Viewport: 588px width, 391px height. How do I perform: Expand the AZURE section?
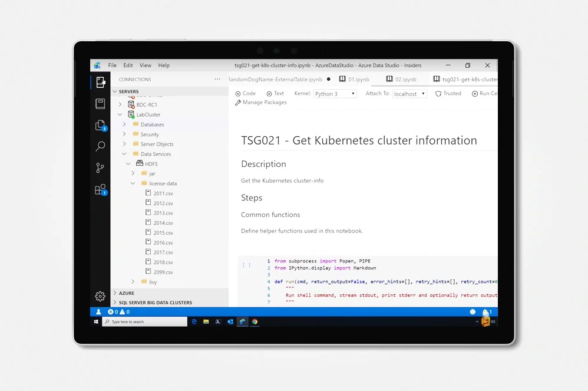click(x=115, y=293)
